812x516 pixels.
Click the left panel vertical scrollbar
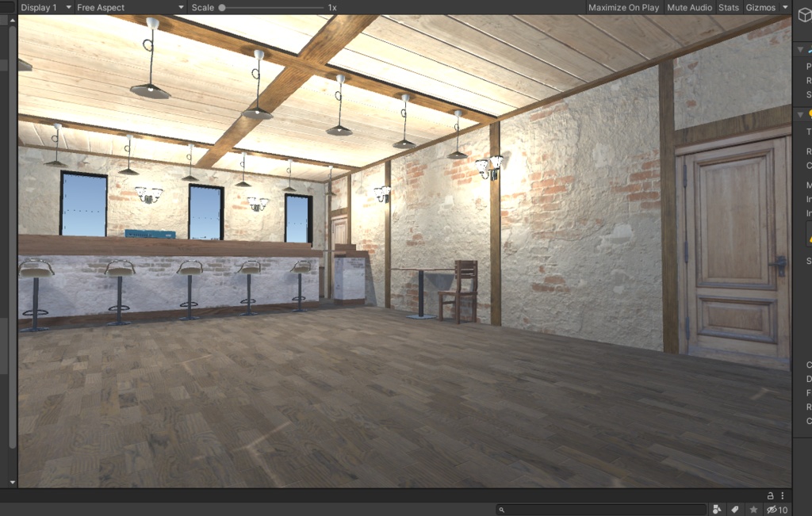[13, 236]
